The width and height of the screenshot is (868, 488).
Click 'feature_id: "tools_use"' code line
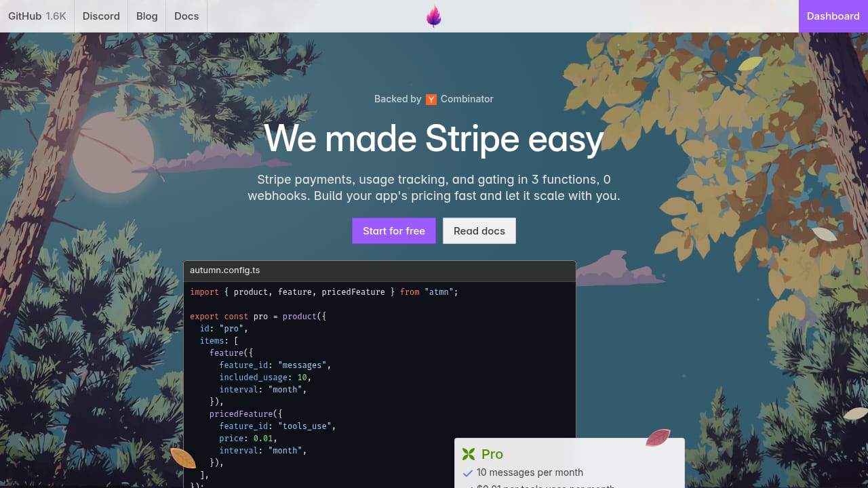(277, 426)
